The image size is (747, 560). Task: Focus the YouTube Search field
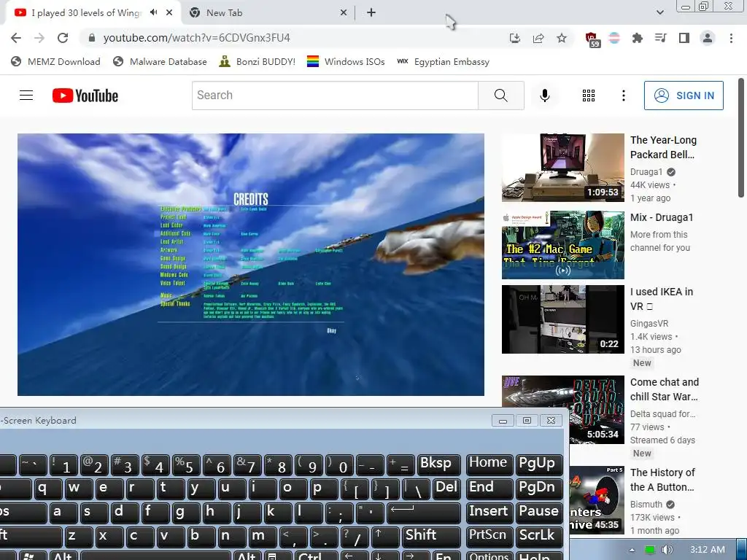click(335, 96)
